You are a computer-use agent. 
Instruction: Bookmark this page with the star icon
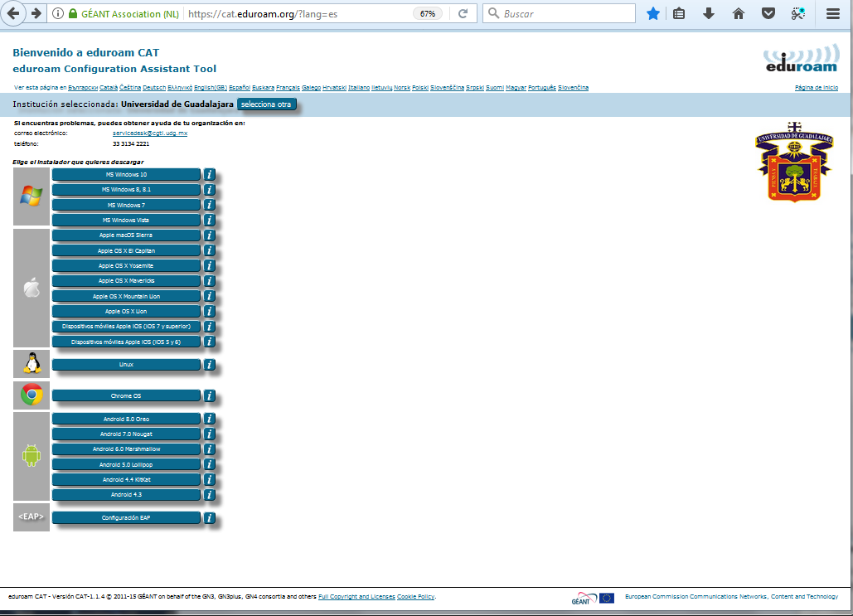click(653, 13)
